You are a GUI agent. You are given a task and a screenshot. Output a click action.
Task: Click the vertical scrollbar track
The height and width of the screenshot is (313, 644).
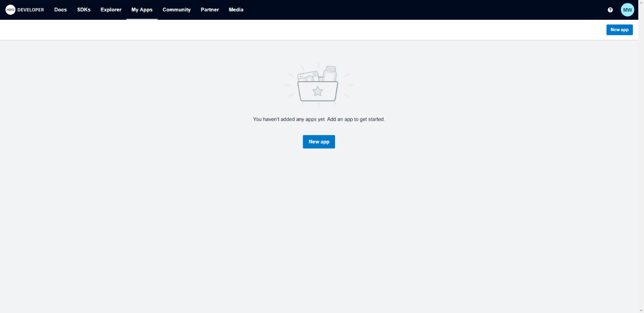[x=641, y=180]
